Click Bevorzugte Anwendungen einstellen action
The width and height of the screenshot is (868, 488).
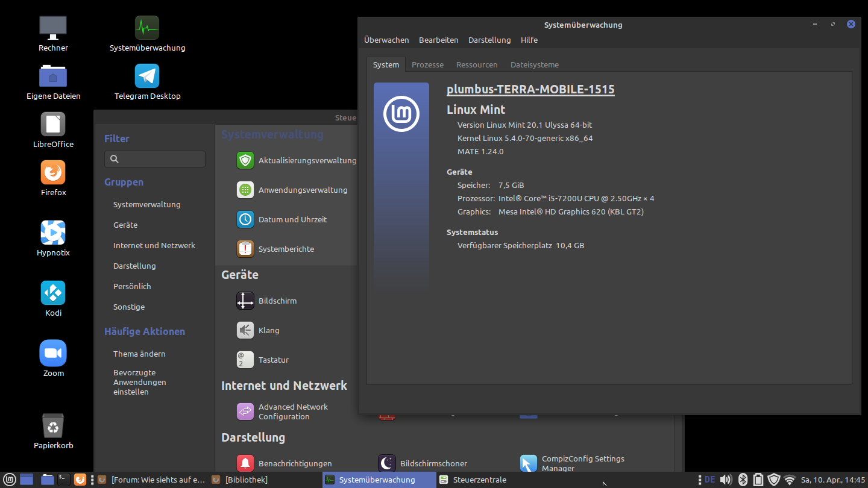[140, 382]
